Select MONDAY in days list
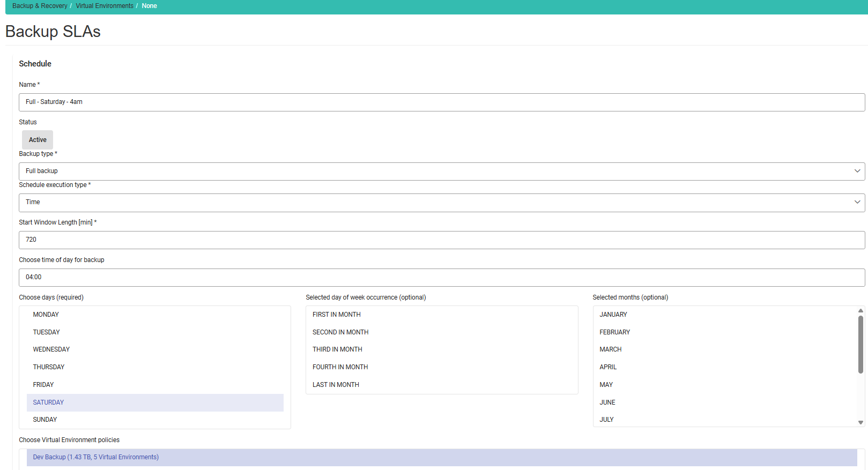The height and width of the screenshot is (470, 868). [x=155, y=315]
